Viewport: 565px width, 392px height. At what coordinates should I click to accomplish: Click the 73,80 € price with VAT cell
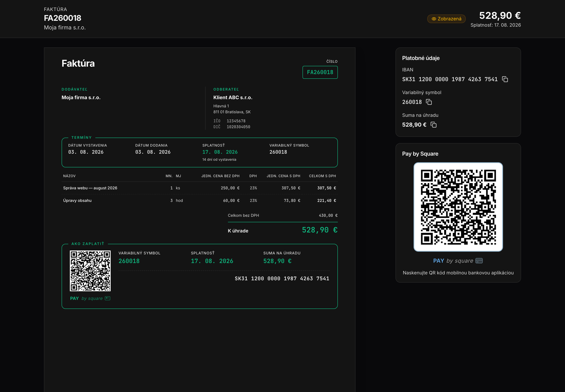click(292, 201)
